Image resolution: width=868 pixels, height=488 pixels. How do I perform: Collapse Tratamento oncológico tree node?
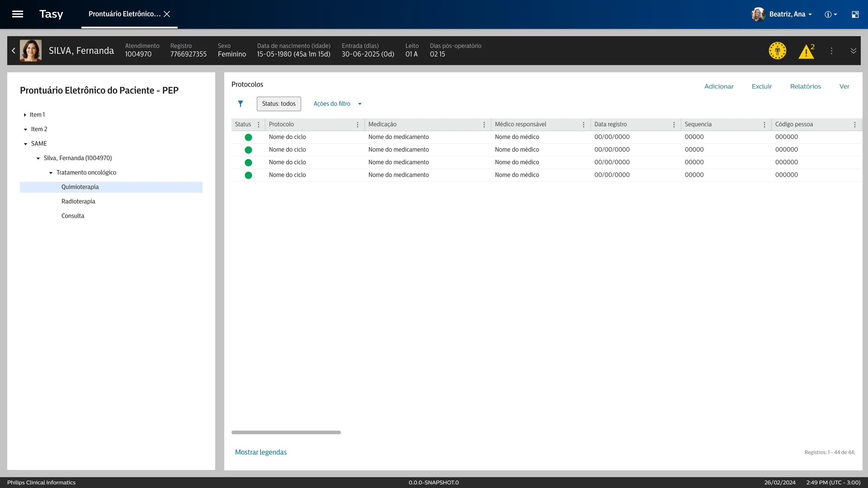coord(51,173)
